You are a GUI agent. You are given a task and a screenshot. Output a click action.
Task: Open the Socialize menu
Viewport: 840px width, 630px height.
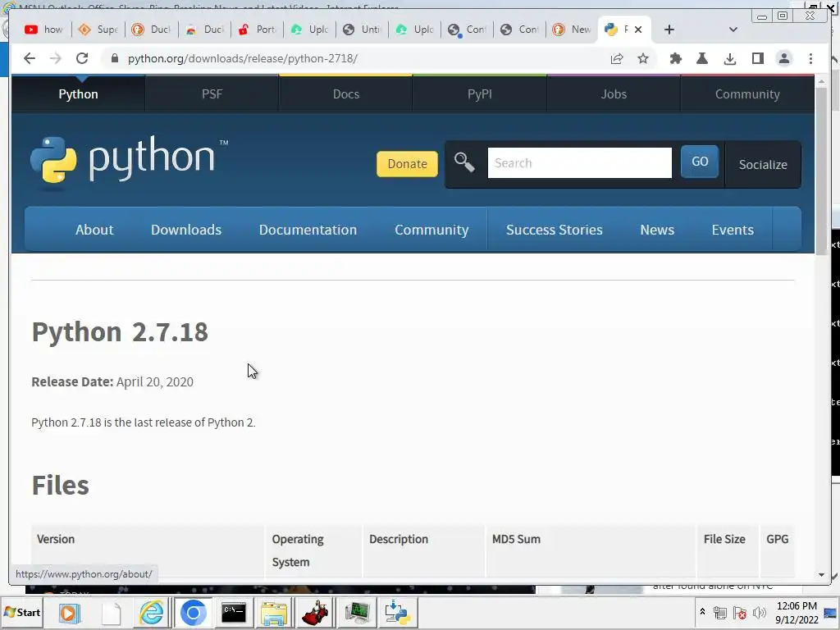coord(763,164)
